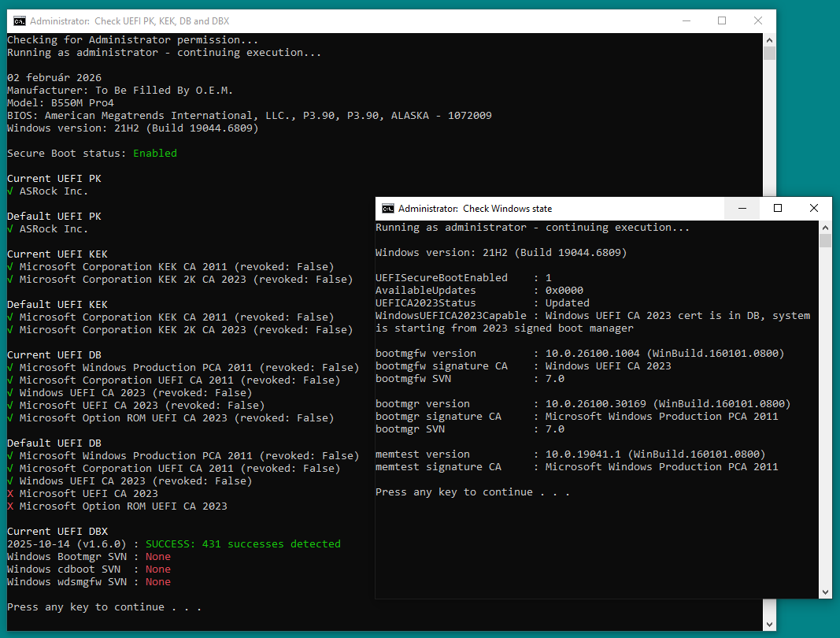Click 'Microsoft Option ROM UEFI CA 2023' under Current DB

(124, 417)
